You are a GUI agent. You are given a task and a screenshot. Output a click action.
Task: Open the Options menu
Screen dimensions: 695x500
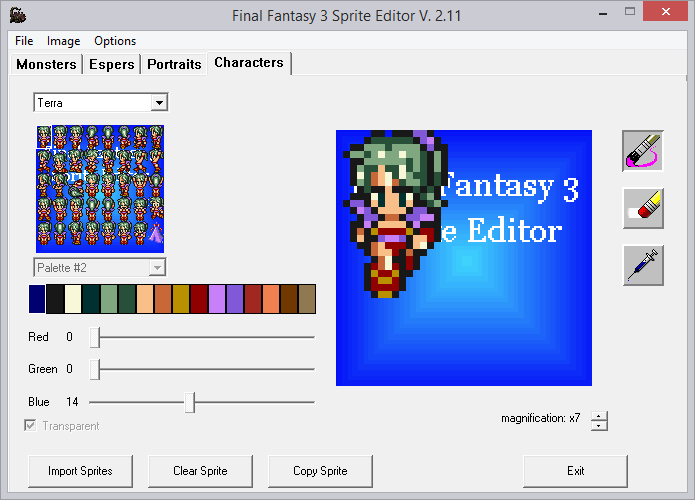point(115,41)
